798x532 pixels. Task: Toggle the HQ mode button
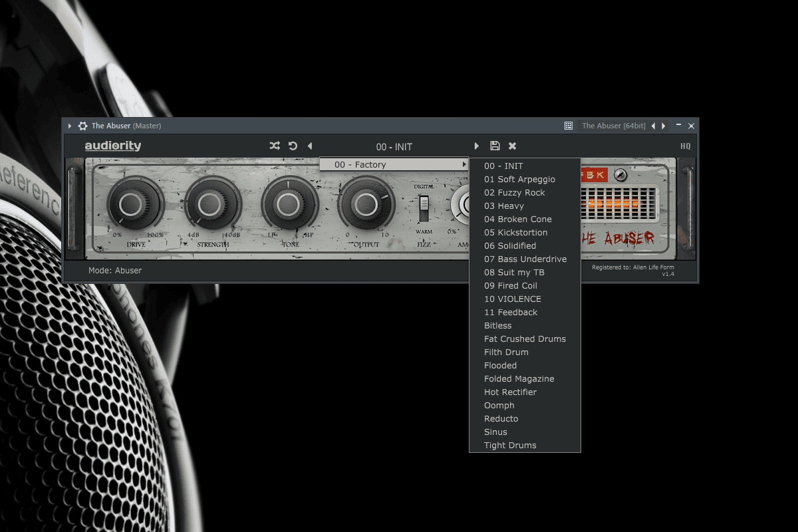point(685,146)
